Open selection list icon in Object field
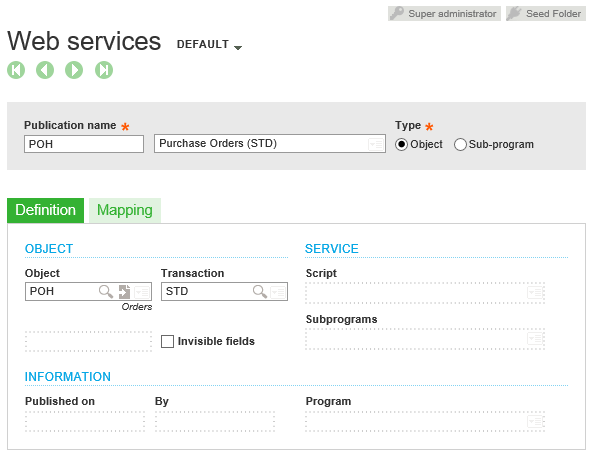Screen dimensions: 595x456 [142, 292]
